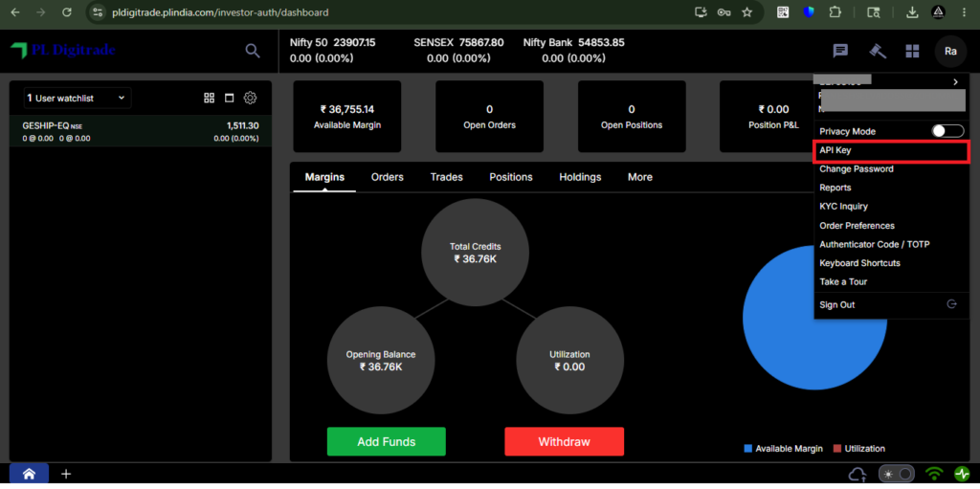Click PL Digitrade logo
The image size is (980, 489).
click(x=63, y=51)
